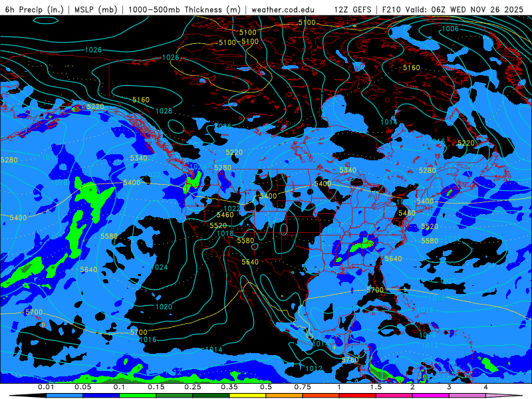This screenshot has height=399, width=532.
Task: Click 'Valid: 06Z WED NOV 26 2025' timestamp
Action: 465,9
